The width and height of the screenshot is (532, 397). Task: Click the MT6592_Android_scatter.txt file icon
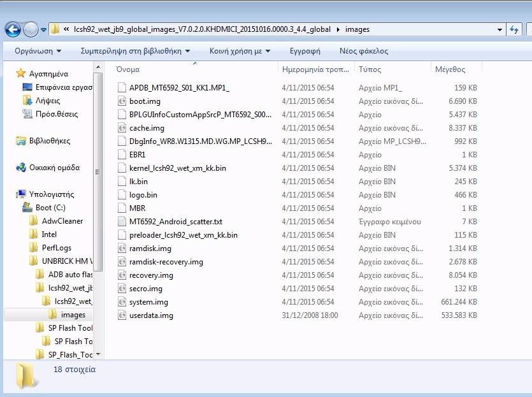coord(123,222)
